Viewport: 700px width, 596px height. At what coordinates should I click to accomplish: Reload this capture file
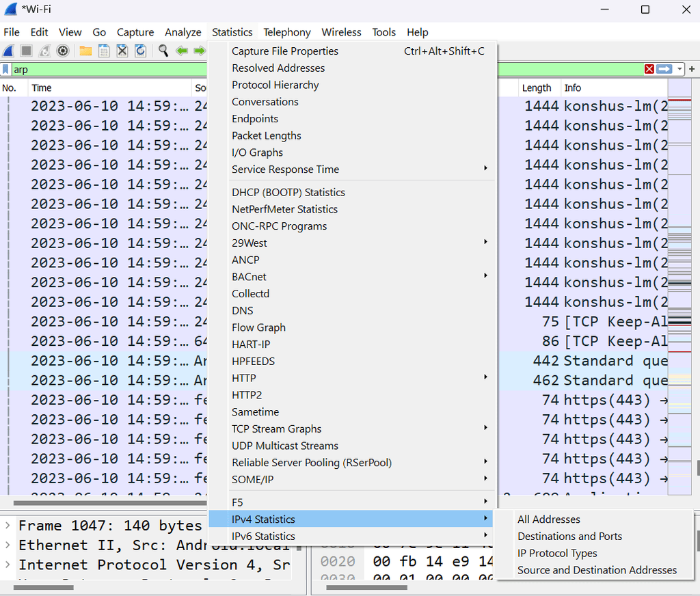coord(141,51)
